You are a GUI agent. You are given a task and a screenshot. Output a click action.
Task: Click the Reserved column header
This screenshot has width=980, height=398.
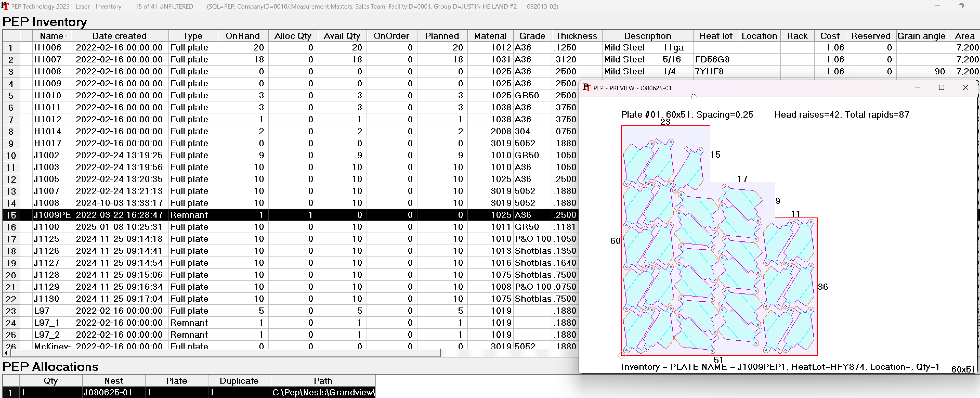(871, 36)
